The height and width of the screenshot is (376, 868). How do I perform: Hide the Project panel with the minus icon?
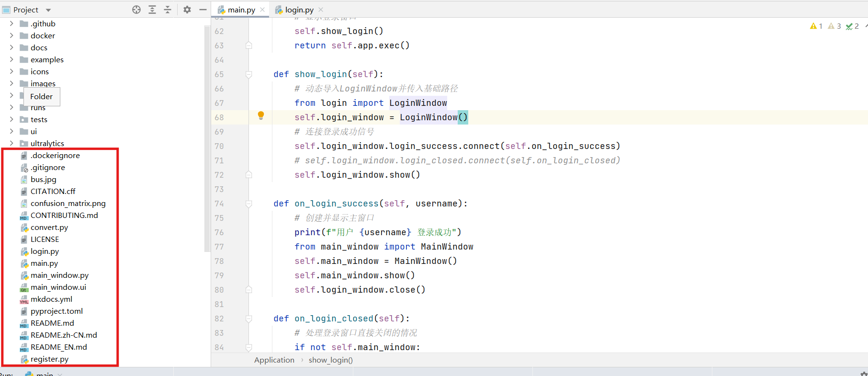203,10
